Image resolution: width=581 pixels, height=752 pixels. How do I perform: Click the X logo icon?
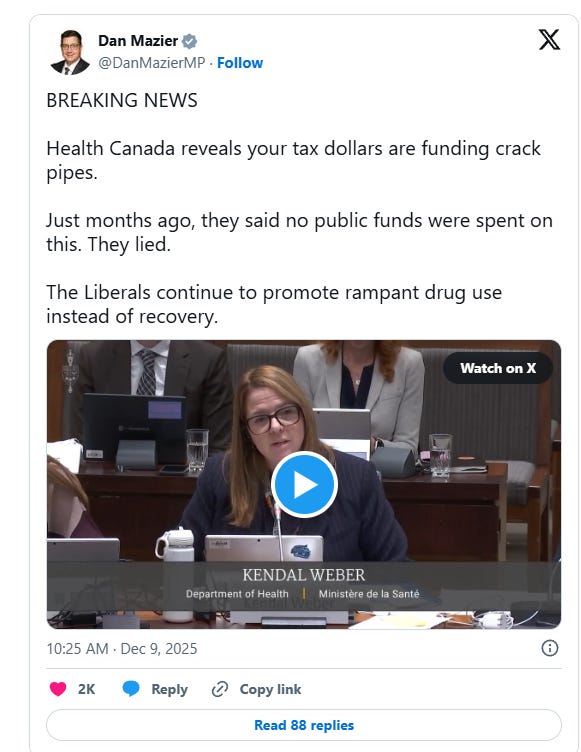click(549, 40)
